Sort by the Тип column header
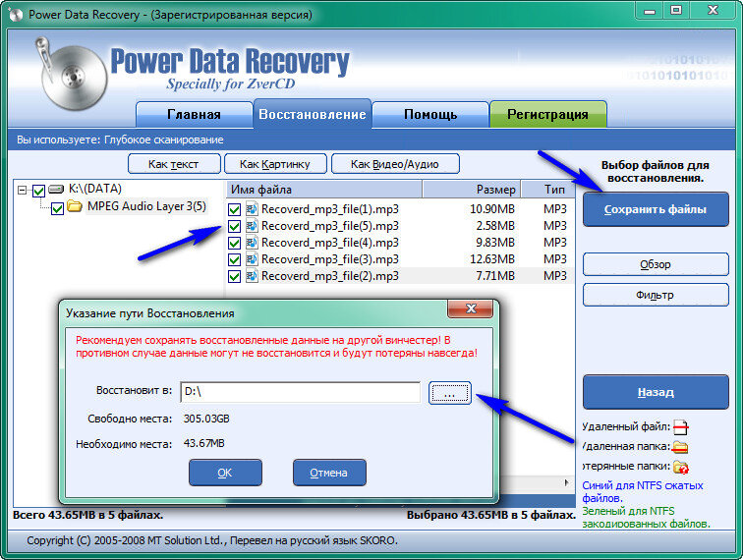This screenshot has width=743, height=560. click(x=548, y=189)
